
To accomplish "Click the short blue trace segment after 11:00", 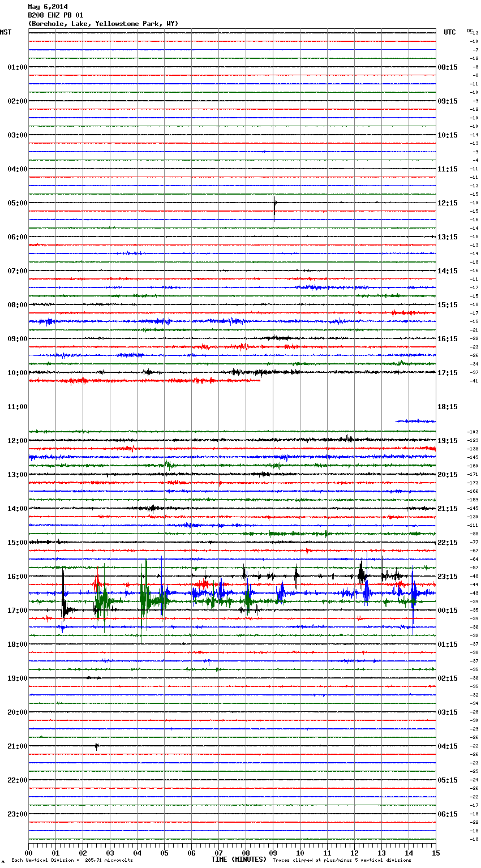I will click(x=415, y=421).
